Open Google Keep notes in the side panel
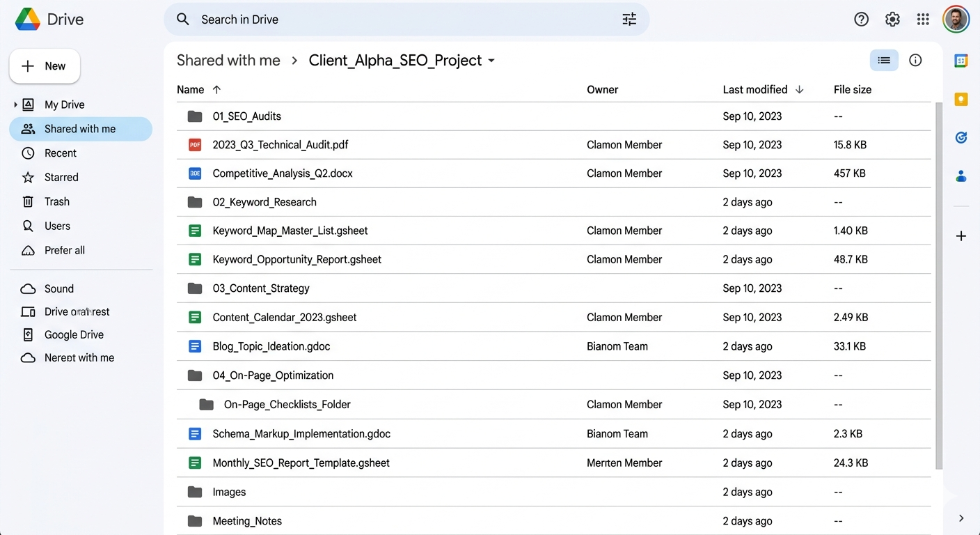The image size is (980, 535). coord(961,99)
